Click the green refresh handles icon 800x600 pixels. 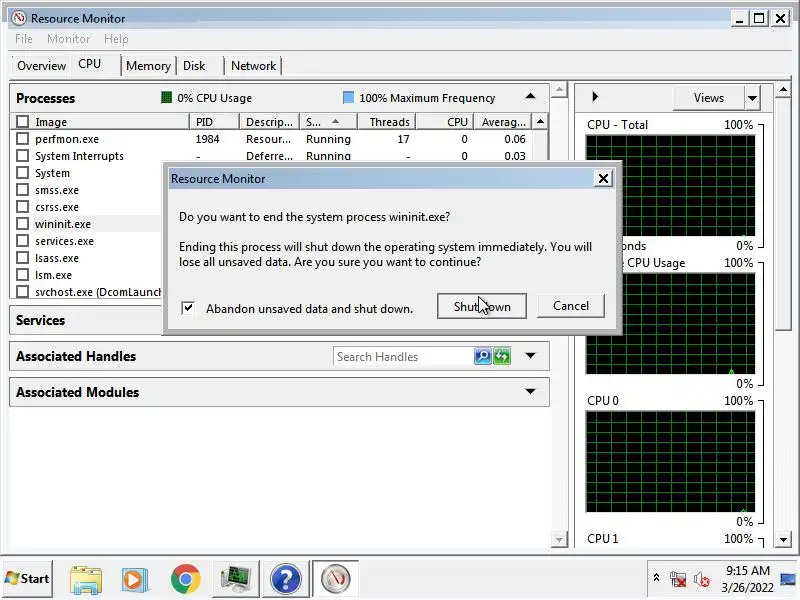(502, 356)
